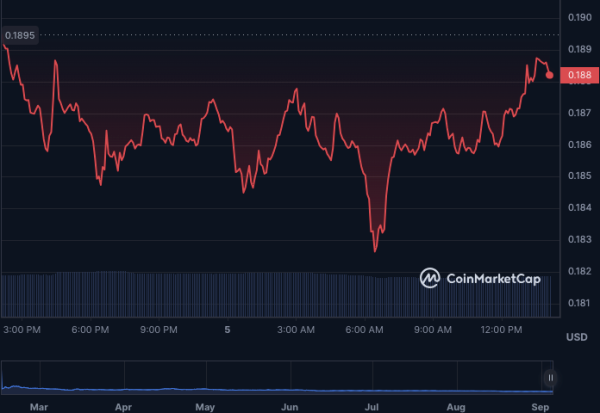Click the Mar marker in range navigator

click(x=39, y=407)
